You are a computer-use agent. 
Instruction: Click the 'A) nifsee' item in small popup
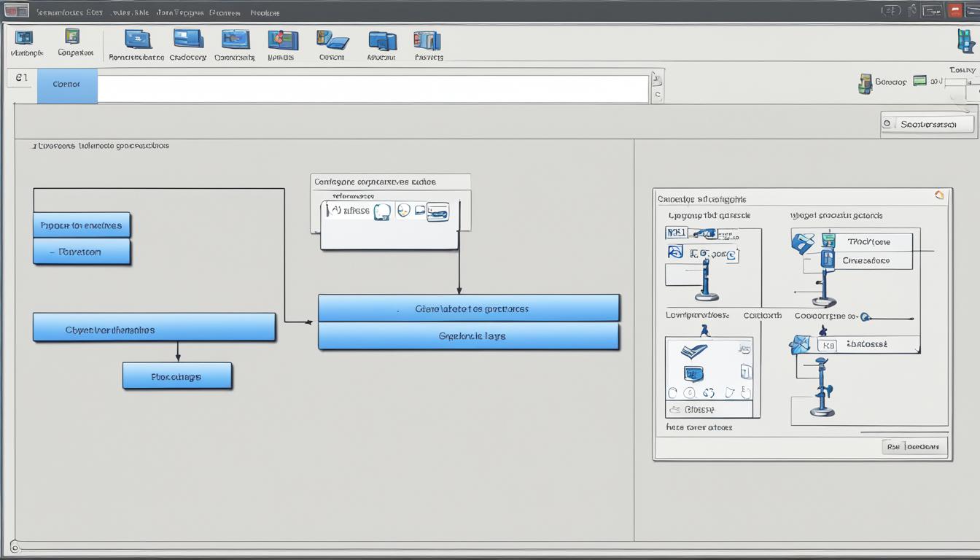[x=350, y=211]
